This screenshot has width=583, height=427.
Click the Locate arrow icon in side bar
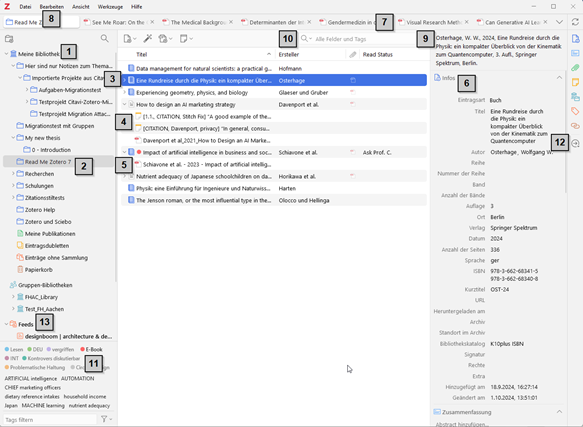575,143
